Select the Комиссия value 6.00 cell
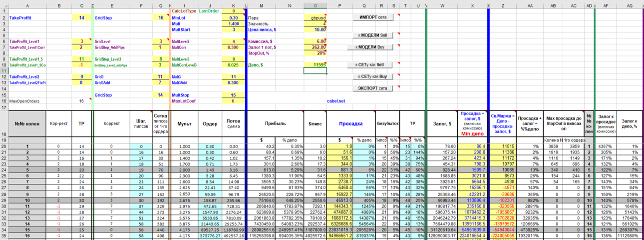This screenshot has width=644, height=240. (315, 41)
